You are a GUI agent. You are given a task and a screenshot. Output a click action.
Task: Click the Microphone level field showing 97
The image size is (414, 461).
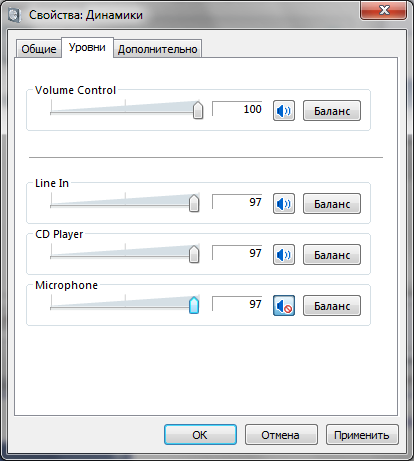[237, 304]
